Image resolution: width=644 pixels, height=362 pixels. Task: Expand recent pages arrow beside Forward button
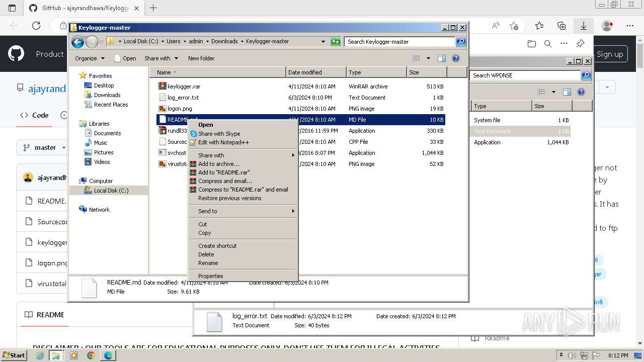click(101, 42)
